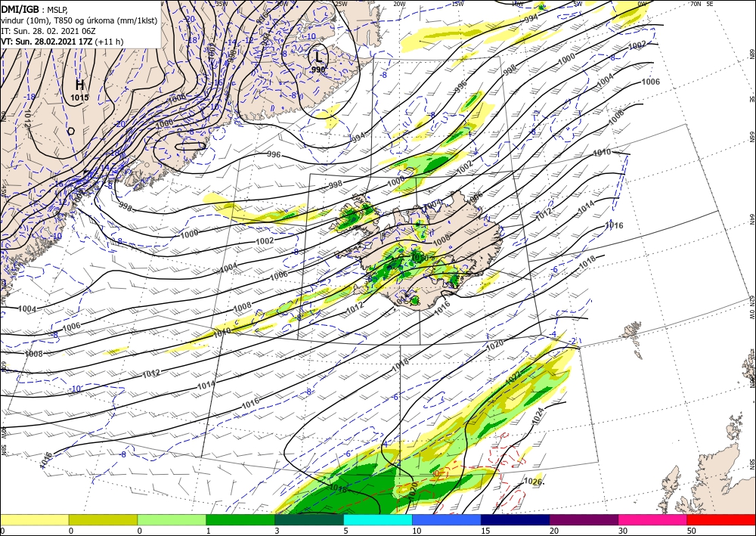The height and width of the screenshot is (536, 756).
Task: Click the '990' value below the L
Action: pos(318,70)
